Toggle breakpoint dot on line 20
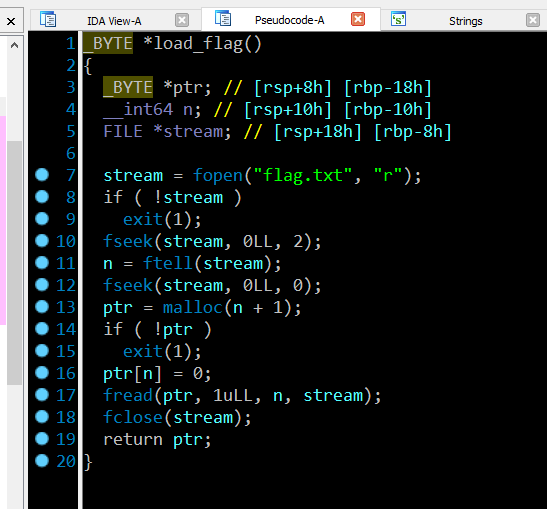Screen dimensions: 547x509 point(42,461)
